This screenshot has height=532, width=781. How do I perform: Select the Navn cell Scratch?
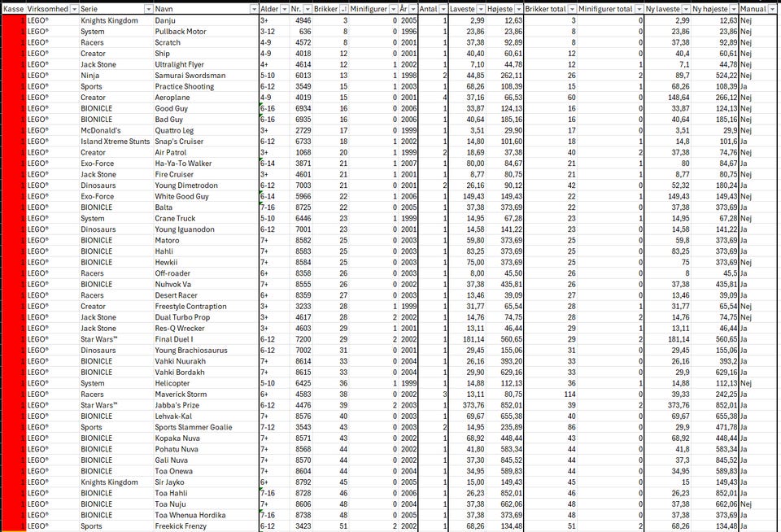pyautogui.click(x=206, y=42)
